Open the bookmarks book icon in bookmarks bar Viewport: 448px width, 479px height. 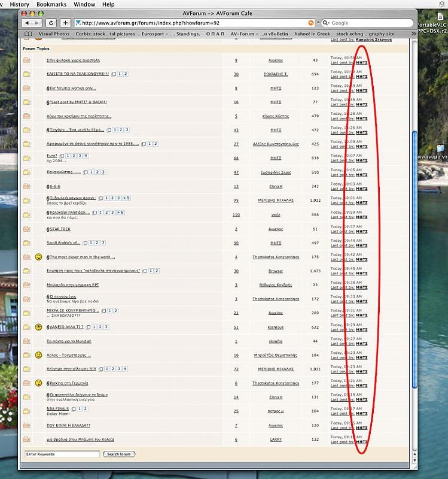[27, 34]
